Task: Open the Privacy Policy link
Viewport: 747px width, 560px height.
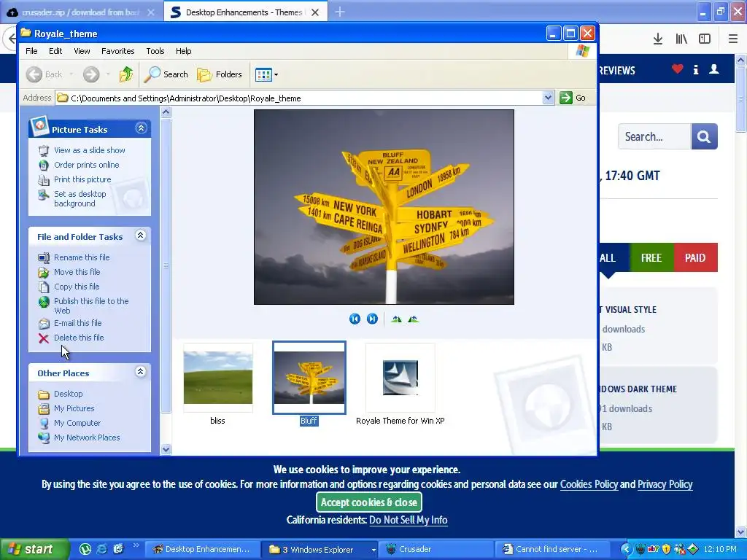Action: 665,484
